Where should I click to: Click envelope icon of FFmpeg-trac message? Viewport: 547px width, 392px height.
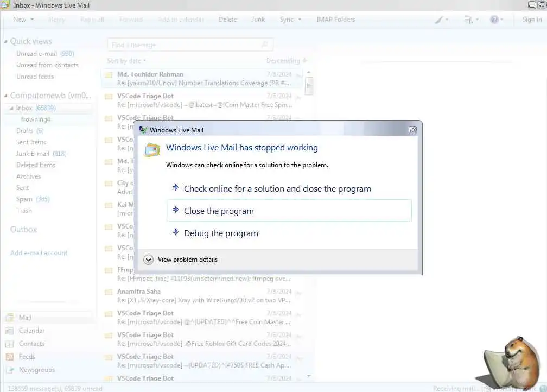[109, 270]
